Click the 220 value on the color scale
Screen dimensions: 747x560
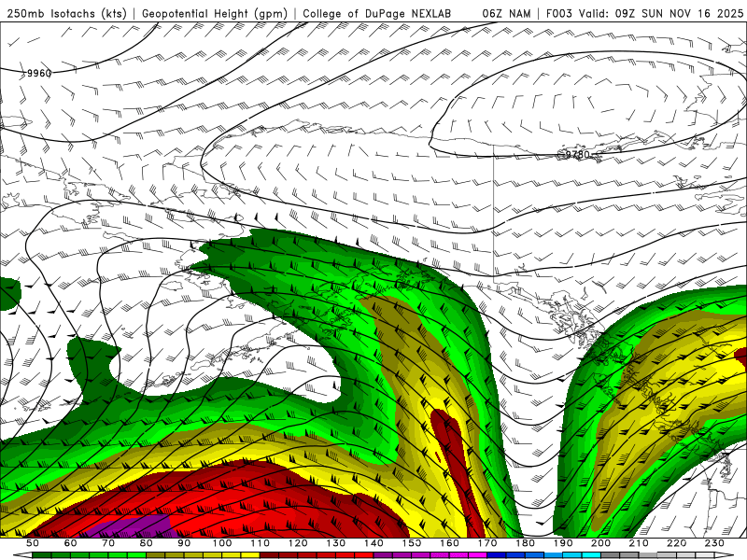coord(678,543)
